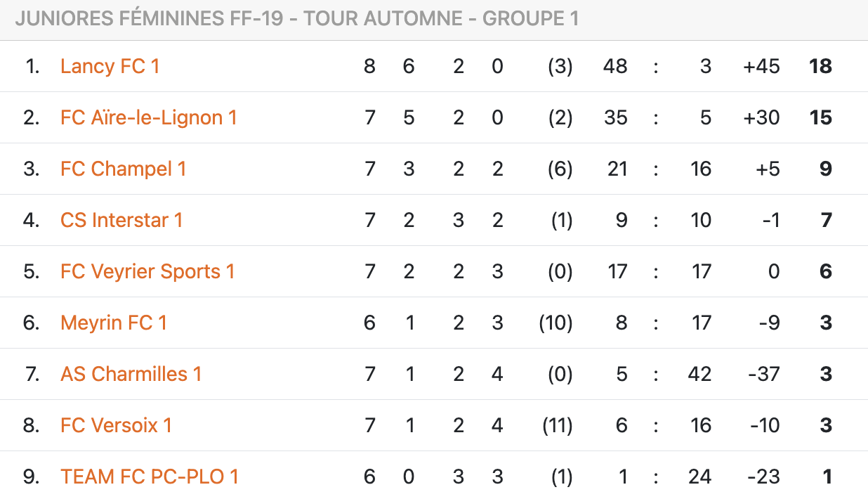Click the Meyrin FC 1 team link
The image size is (868, 499).
click(114, 323)
